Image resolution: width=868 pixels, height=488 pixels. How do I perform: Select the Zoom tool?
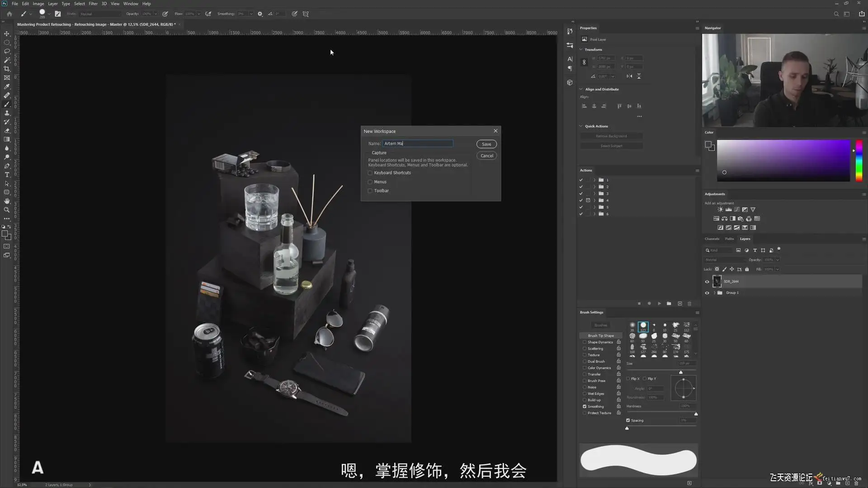(x=7, y=210)
